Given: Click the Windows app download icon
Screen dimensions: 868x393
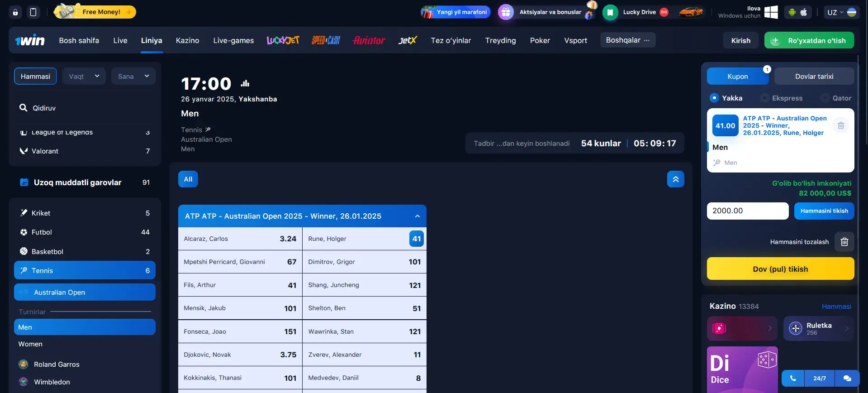Looking at the screenshot, I should click(x=771, y=12).
